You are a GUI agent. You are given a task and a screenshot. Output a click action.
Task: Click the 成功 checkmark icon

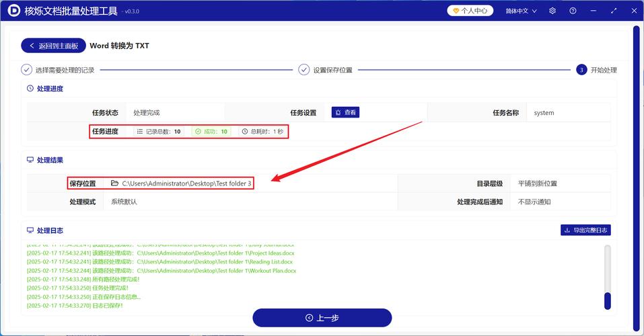click(x=198, y=132)
